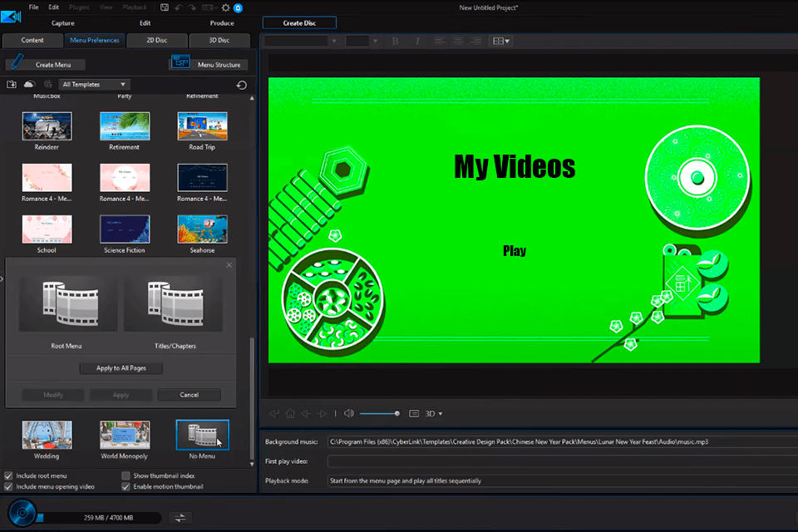Open the All Templates dropdown

[94, 84]
